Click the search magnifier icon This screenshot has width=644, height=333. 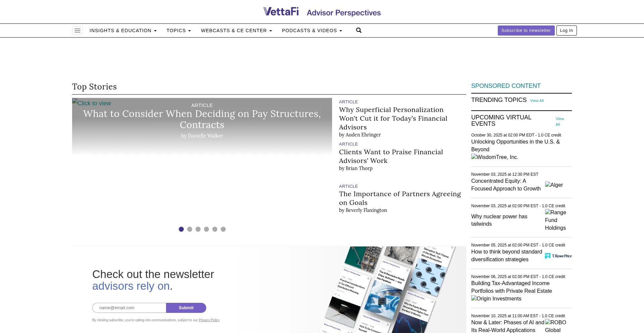pos(359,31)
